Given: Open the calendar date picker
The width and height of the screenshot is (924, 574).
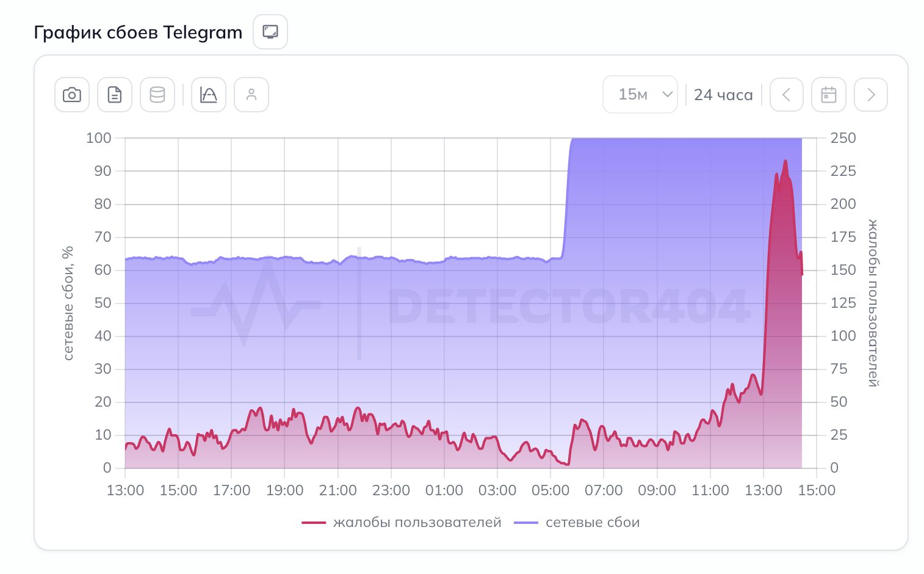Looking at the screenshot, I should tap(828, 95).
